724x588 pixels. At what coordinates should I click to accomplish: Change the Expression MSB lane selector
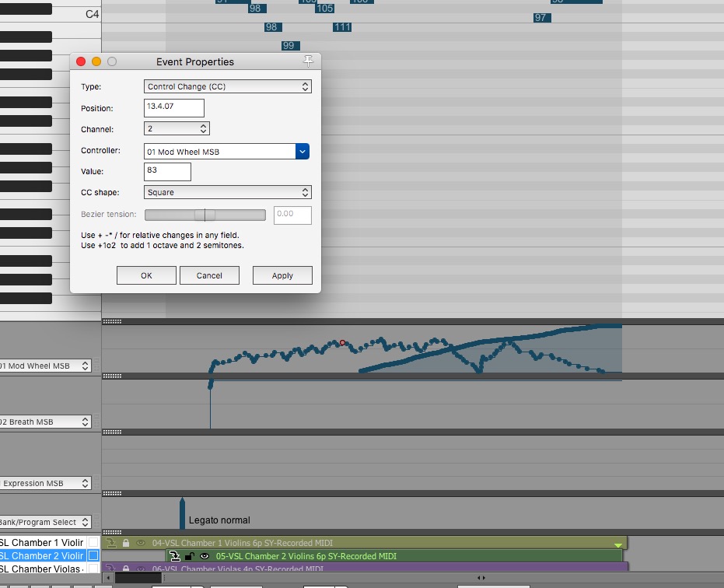coord(45,483)
